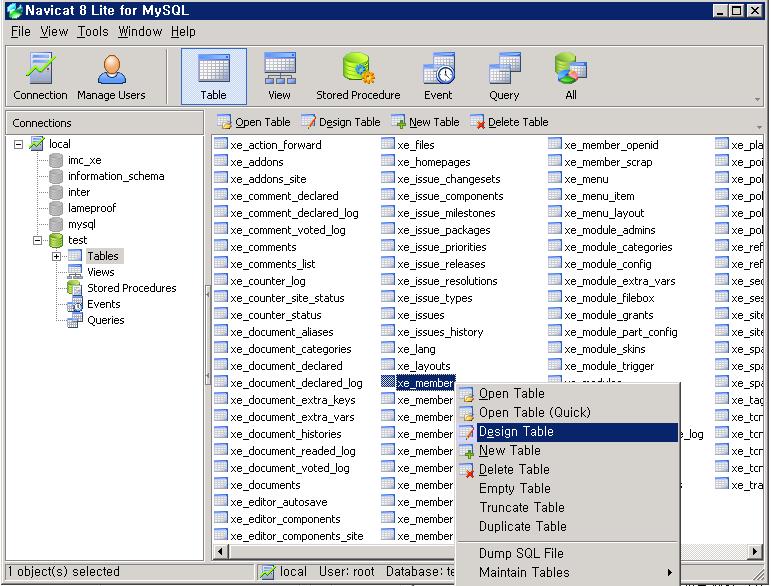The width and height of the screenshot is (771, 586).
Task: Select the xe_issues_history table
Action: 440,332
